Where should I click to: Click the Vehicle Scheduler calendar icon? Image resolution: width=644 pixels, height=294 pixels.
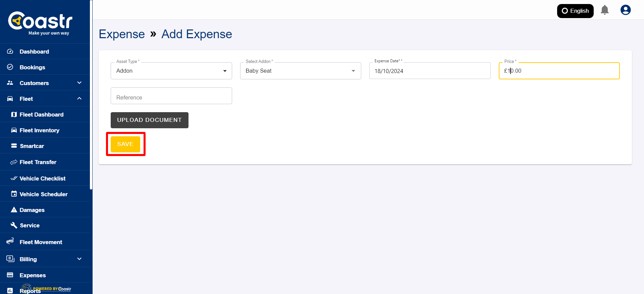pyautogui.click(x=14, y=194)
